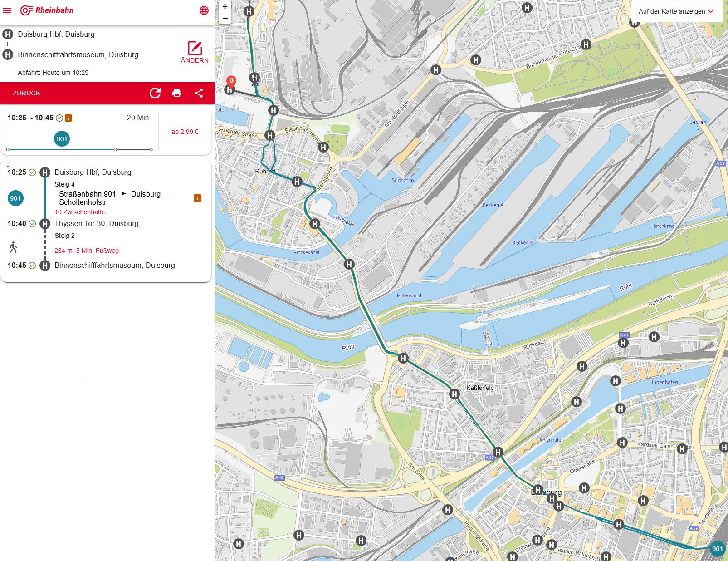Expand the 10 Zwischenhalte list
This screenshot has width=728, height=561.
coord(80,212)
